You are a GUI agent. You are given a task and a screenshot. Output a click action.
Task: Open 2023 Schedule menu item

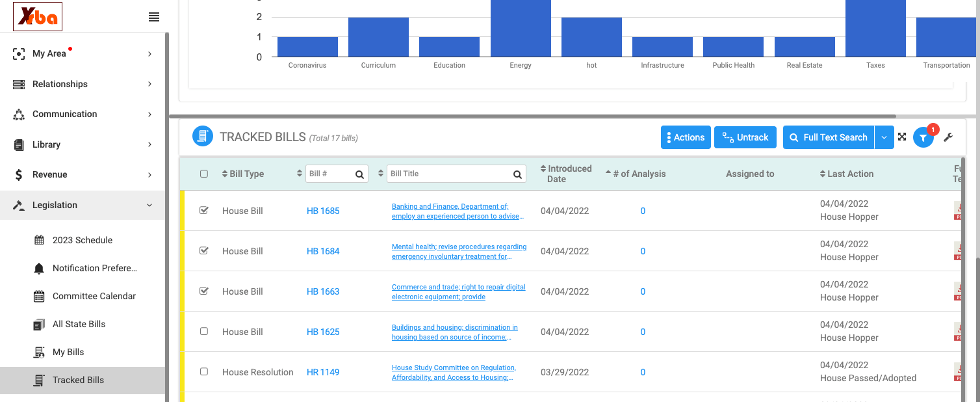click(x=83, y=240)
